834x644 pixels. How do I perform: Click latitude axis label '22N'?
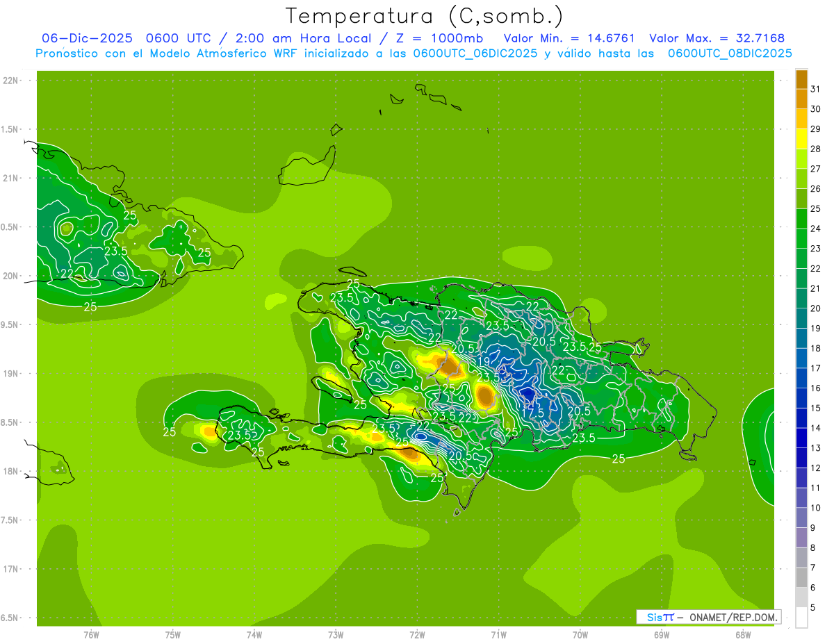(x=10, y=81)
